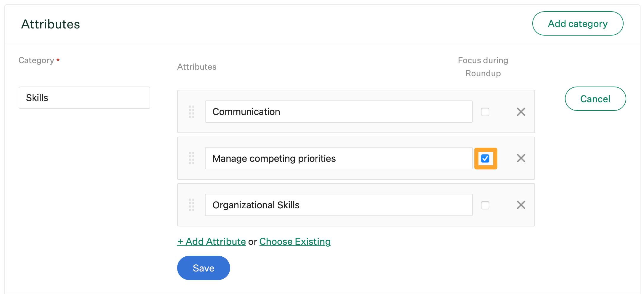Remove the Manage competing priorities attribute
Screen dimensions: 644x294
[x=521, y=158]
